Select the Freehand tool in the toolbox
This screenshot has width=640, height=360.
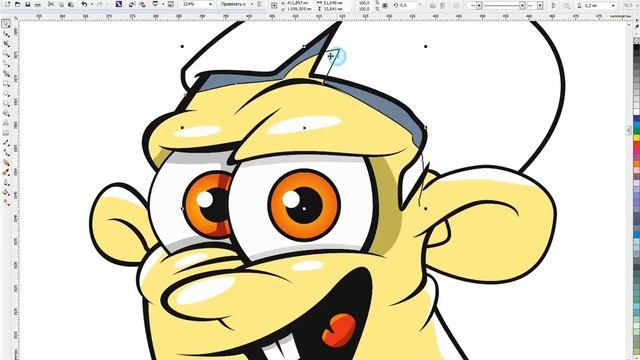[x=6, y=63]
